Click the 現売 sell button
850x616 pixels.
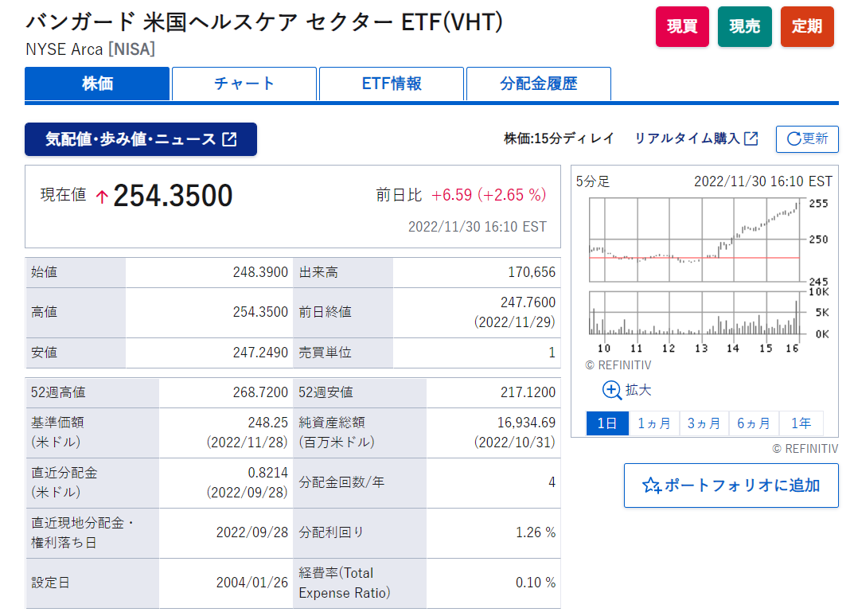click(x=744, y=26)
